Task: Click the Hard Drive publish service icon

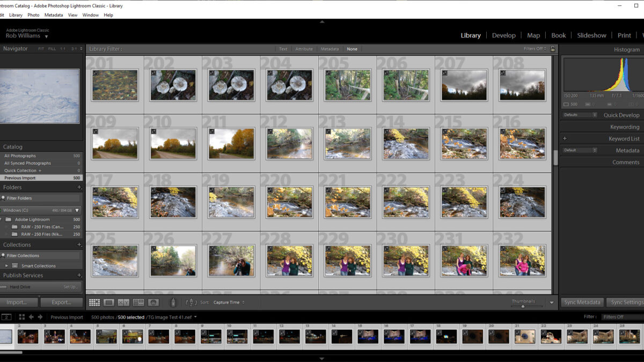Action: 4,287
